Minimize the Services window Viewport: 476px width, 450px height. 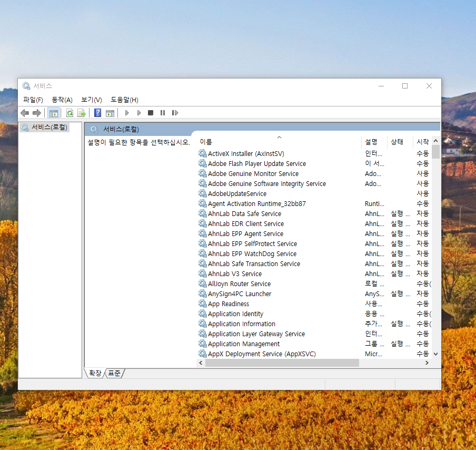(381, 86)
